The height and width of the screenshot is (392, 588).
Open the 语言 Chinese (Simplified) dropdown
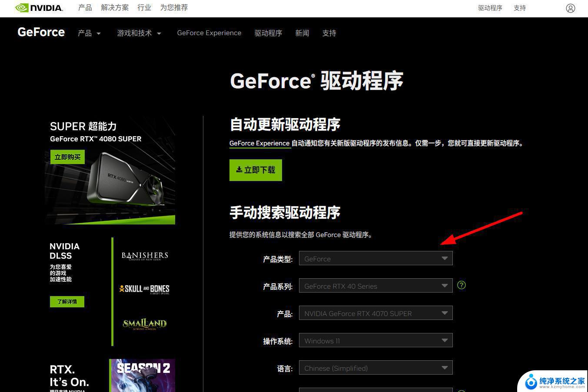point(376,368)
